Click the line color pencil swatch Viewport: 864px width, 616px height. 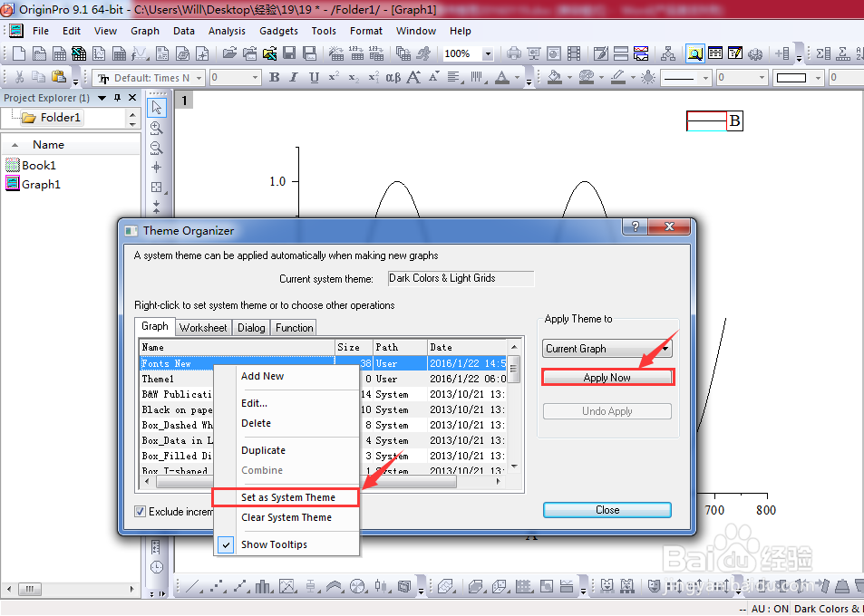pos(618,78)
